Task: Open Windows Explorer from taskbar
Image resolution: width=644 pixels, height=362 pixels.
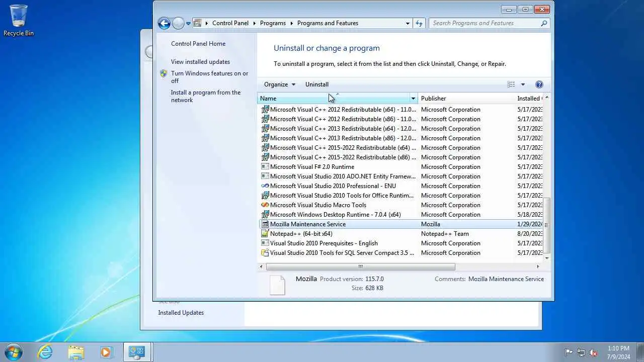Action: pyautogui.click(x=76, y=352)
